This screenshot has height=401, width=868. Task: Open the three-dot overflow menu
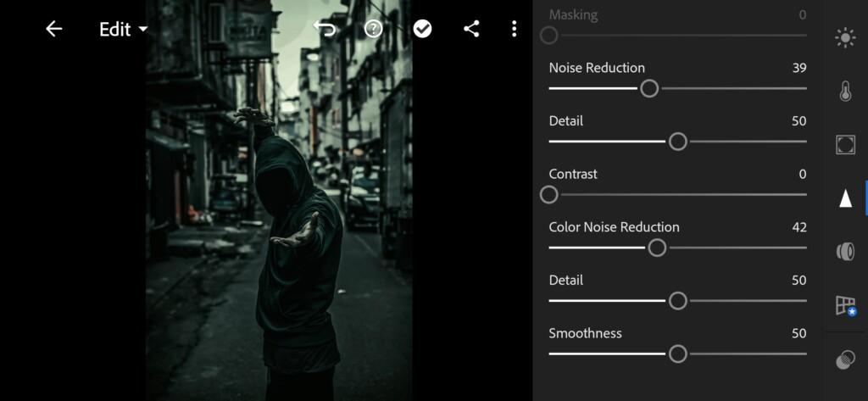tap(515, 29)
